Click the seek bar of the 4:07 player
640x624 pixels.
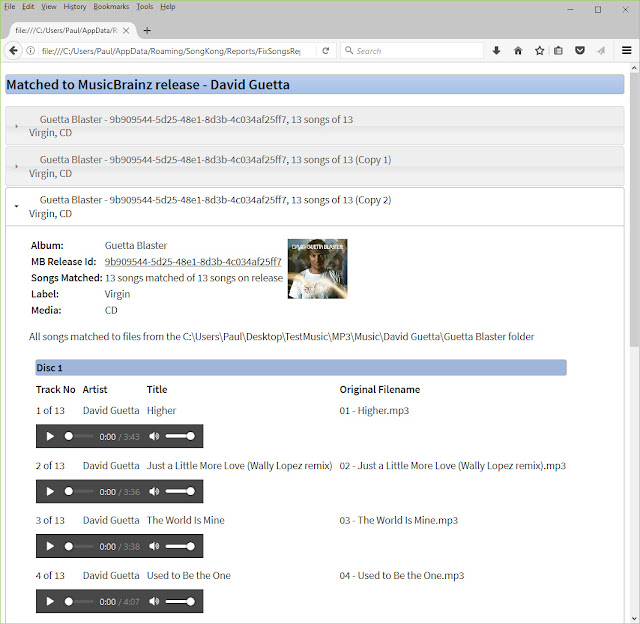(x=79, y=601)
